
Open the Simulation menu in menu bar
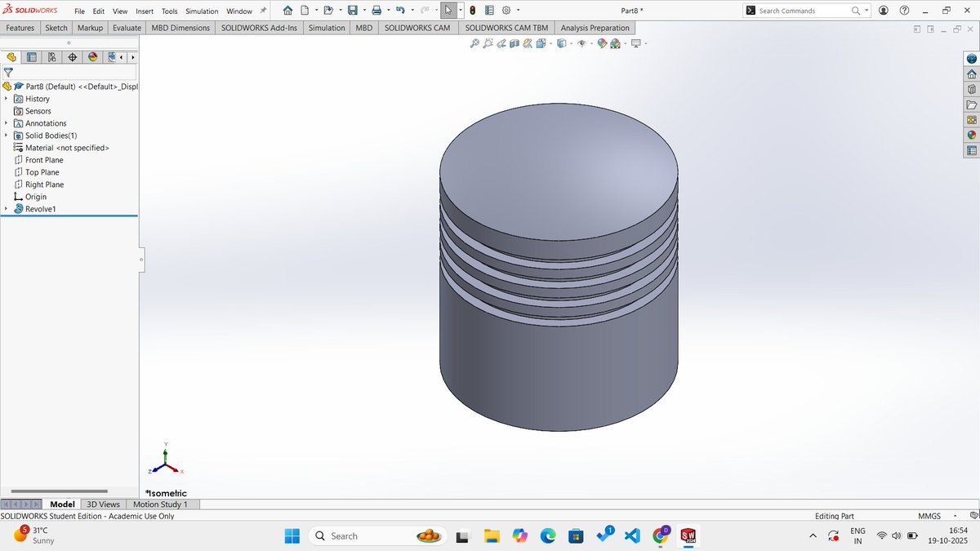202,11
